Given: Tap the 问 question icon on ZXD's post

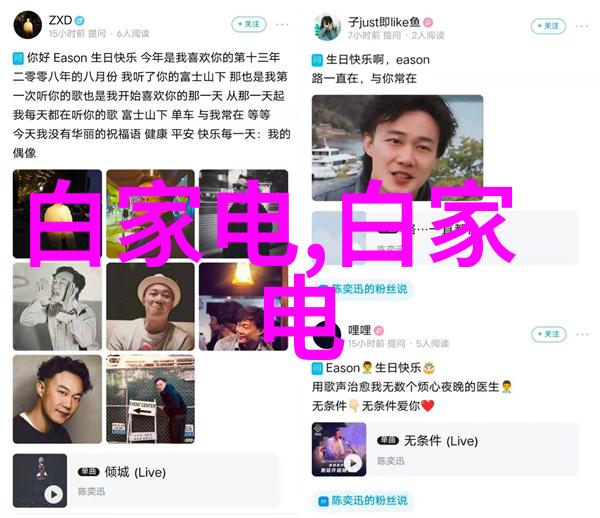Looking at the screenshot, I should pyautogui.click(x=18, y=59).
